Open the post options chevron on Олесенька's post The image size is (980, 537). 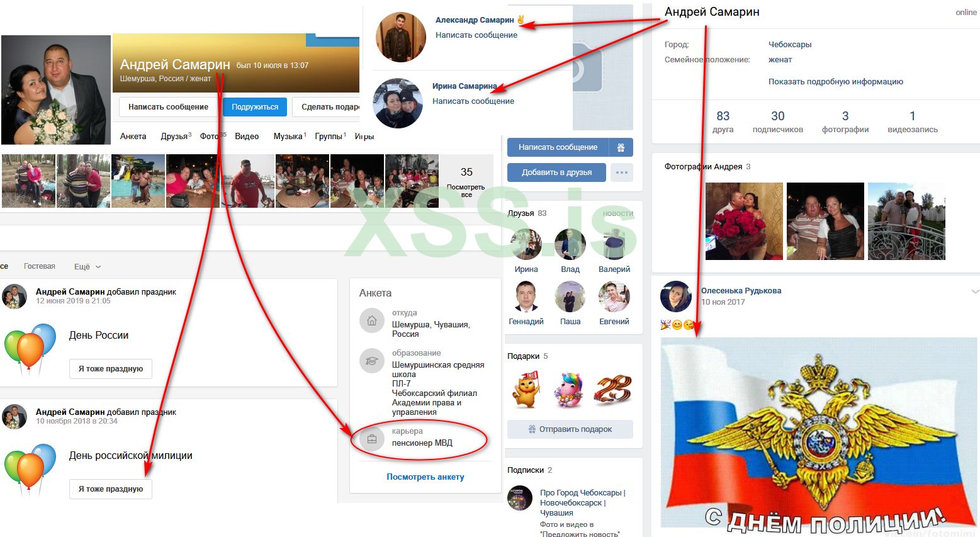975,291
